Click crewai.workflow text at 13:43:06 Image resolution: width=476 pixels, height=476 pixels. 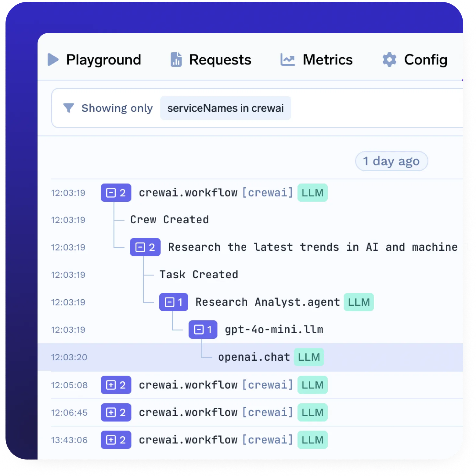pos(188,440)
